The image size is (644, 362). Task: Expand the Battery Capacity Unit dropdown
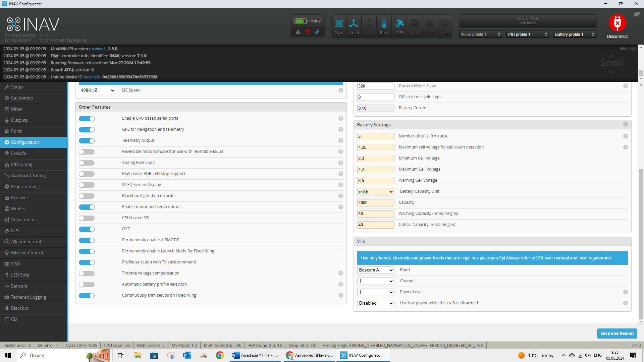[375, 192]
